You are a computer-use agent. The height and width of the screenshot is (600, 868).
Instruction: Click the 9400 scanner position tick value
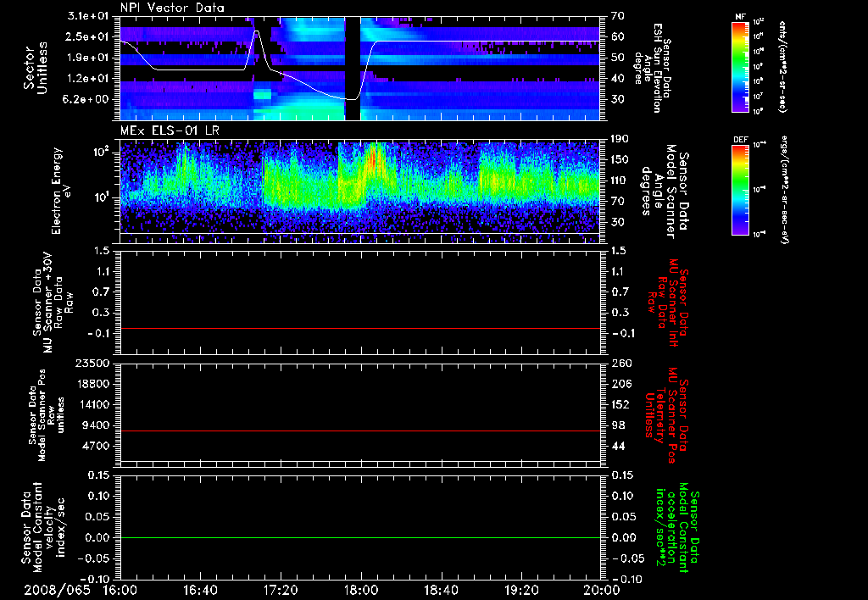95,425
